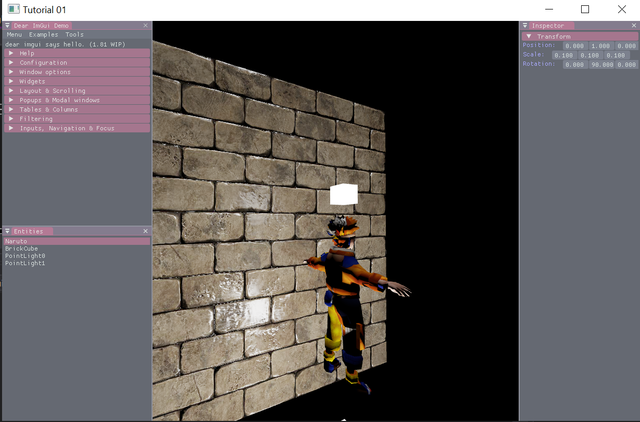640x422 pixels.
Task: Collapse the Transform header
Action: point(580,36)
